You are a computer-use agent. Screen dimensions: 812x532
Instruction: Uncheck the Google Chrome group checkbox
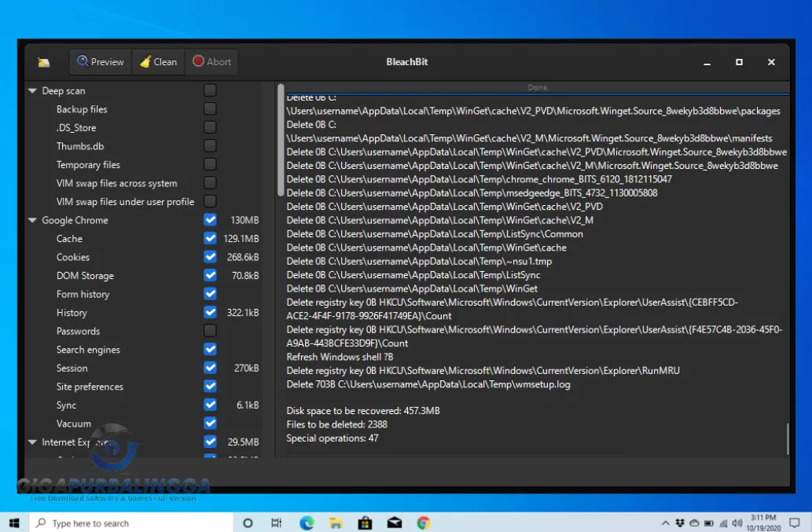coord(210,220)
